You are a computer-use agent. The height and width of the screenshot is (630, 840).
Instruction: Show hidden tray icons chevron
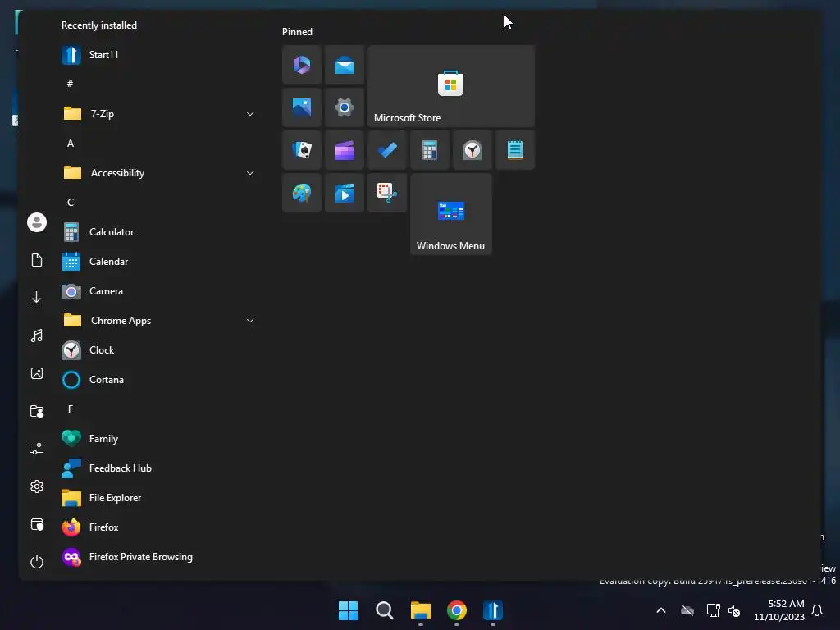[661, 610]
